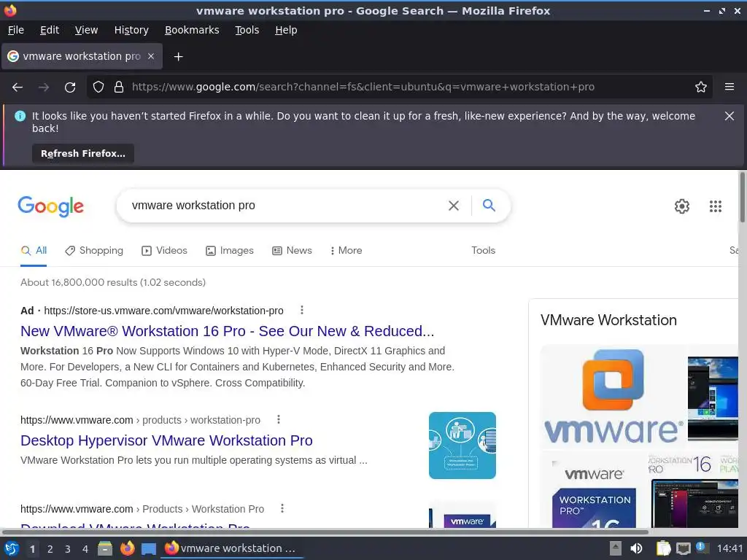
Task: Switch to workspace 2
Action: click(x=50, y=549)
